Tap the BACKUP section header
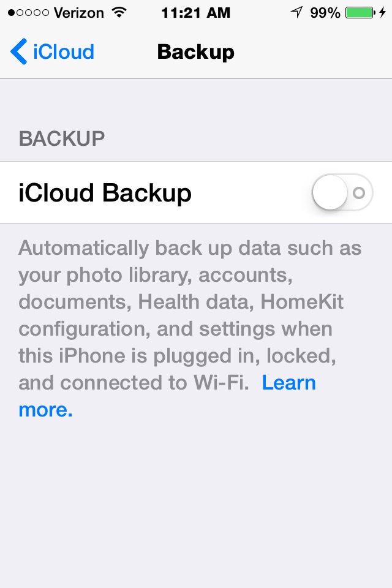The image size is (392, 588). (62, 139)
